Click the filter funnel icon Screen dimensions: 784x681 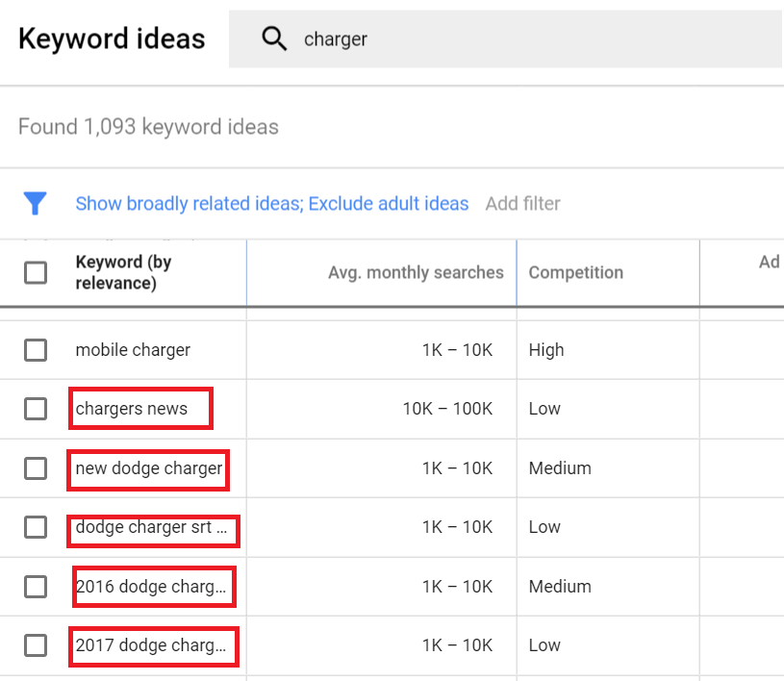click(x=36, y=204)
